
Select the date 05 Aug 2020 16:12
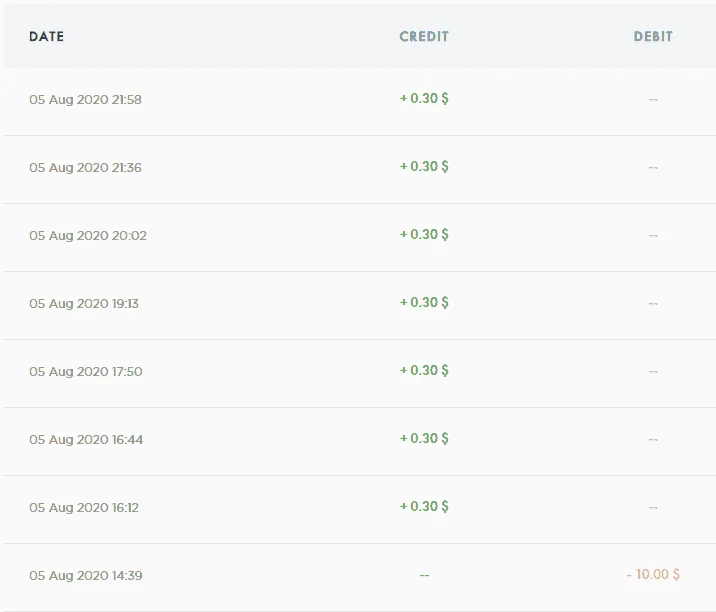(84, 508)
